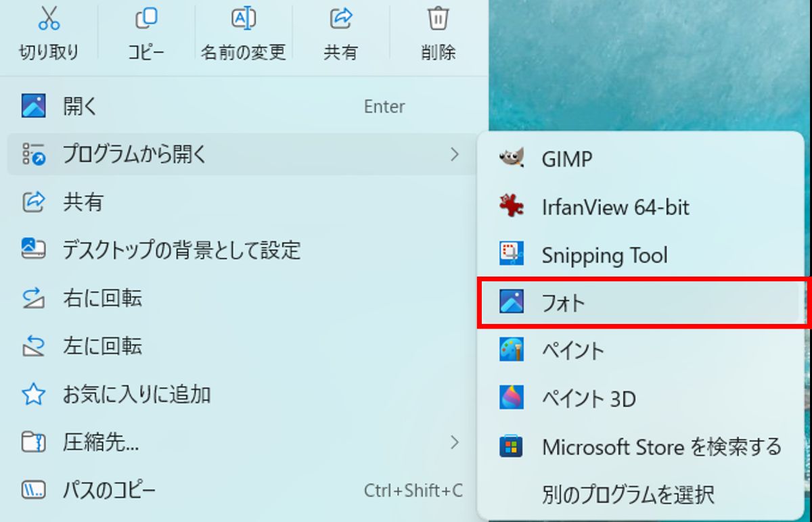Open image with GIMP
The height and width of the screenshot is (522, 812).
pyautogui.click(x=566, y=160)
